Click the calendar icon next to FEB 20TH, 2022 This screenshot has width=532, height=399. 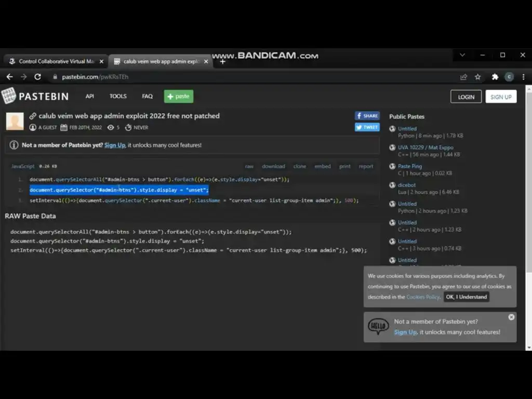point(64,128)
